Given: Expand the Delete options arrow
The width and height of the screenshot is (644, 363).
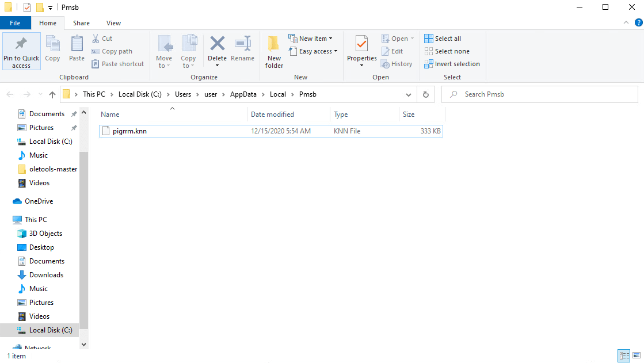Looking at the screenshot, I should coord(218,66).
